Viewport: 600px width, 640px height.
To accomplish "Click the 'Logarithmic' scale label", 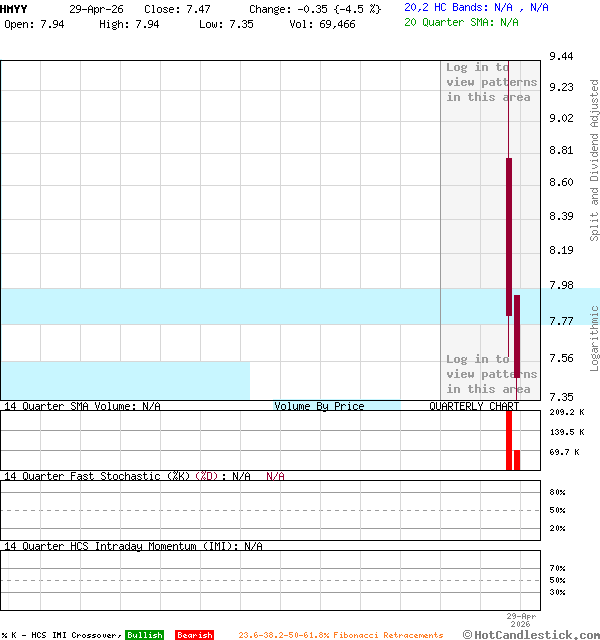I will pos(594,338).
